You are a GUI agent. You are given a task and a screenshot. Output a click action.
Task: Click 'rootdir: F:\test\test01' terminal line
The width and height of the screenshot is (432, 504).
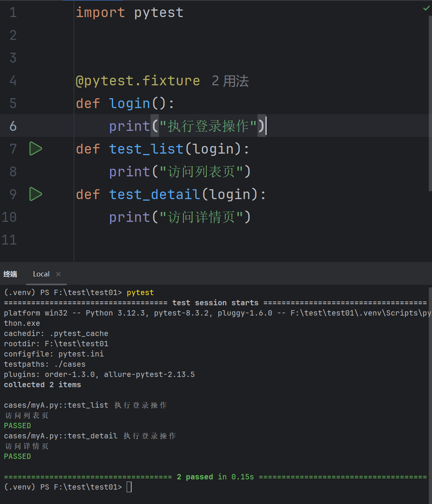(x=56, y=344)
